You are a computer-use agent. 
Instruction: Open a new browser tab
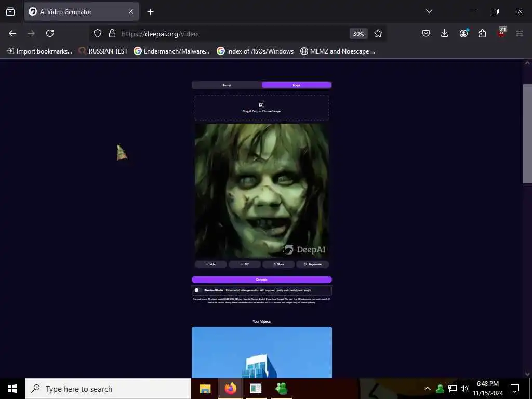click(x=150, y=12)
